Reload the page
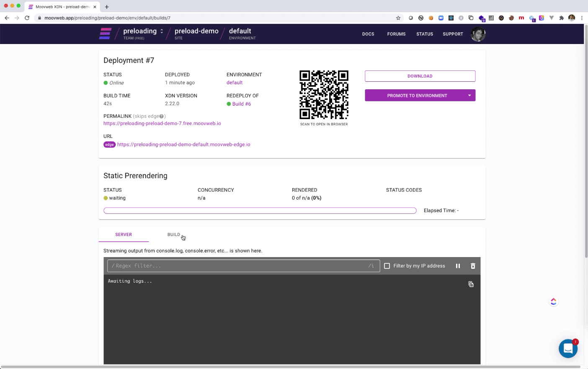 (27, 18)
